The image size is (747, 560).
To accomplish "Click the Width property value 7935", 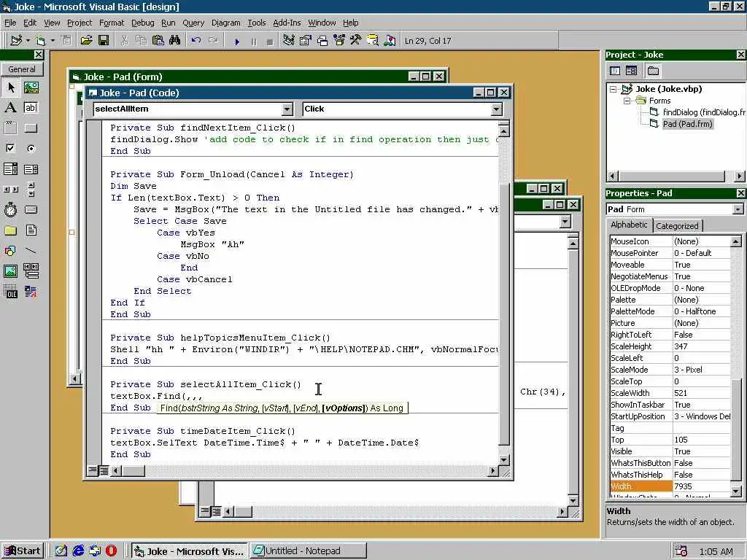I will [x=701, y=486].
